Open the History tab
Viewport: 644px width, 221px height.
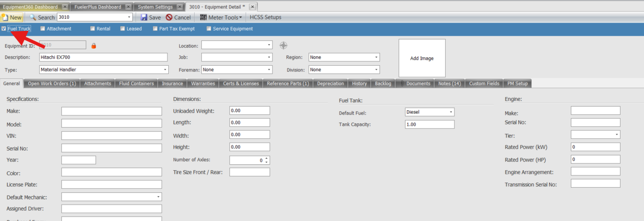click(x=359, y=84)
